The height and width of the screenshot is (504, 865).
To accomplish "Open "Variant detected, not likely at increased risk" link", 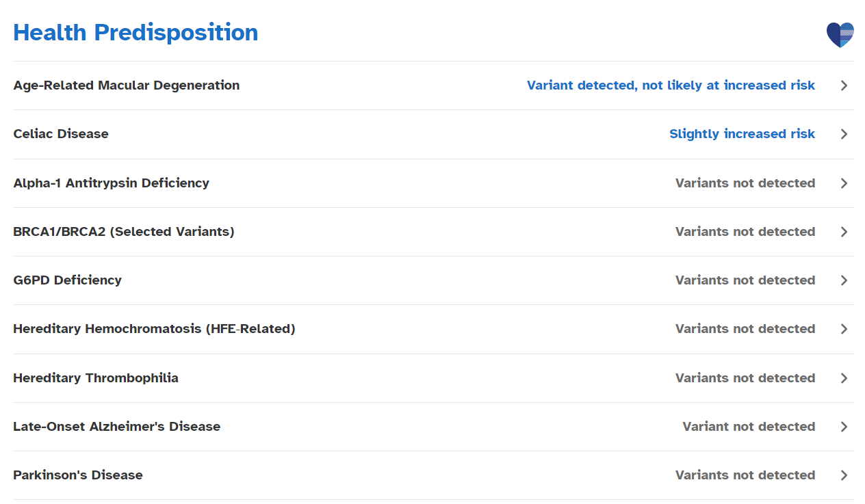I will coord(671,85).
